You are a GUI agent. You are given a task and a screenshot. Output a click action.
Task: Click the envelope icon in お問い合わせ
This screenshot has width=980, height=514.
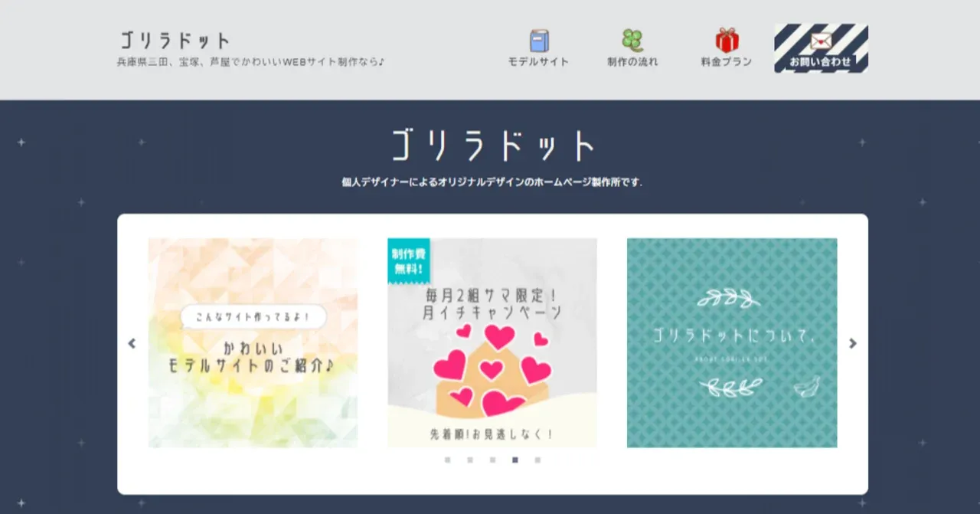(821, 41)
